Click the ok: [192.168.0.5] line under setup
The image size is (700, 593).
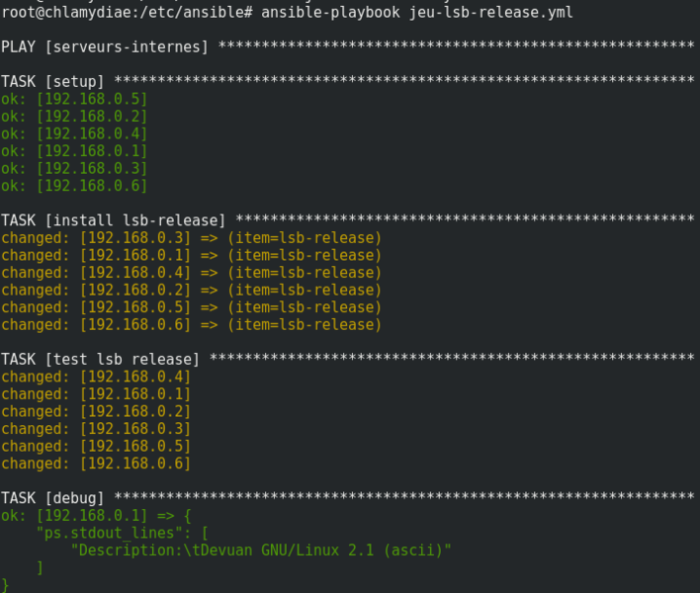[x=74, y=99]
